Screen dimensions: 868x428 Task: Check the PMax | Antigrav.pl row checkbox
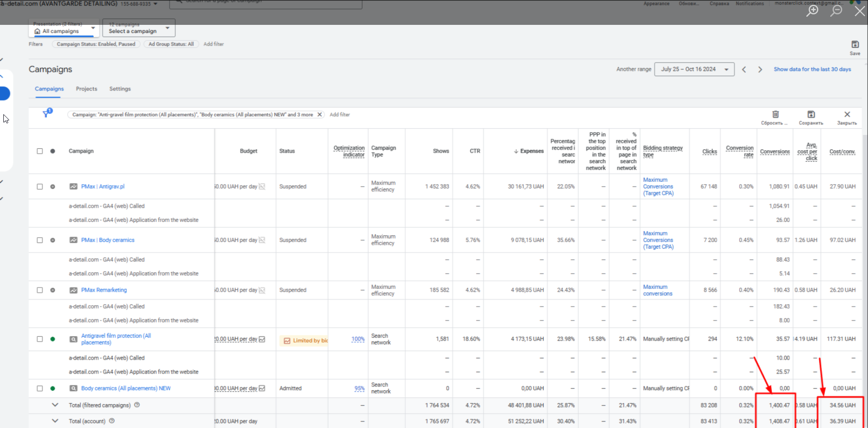40,187
